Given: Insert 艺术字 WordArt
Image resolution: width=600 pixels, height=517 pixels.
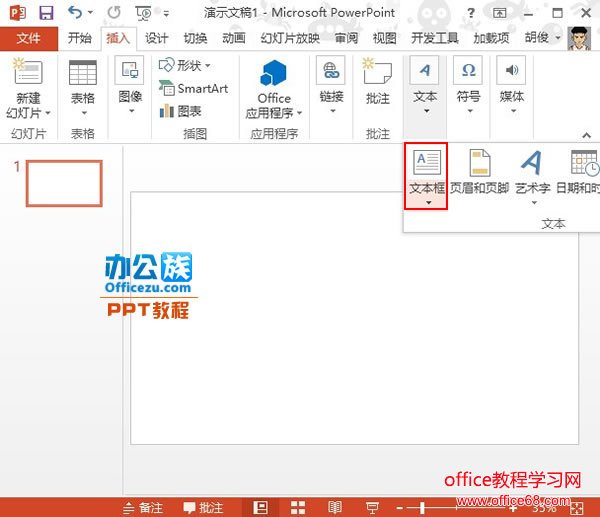Looking at the screenshot, I should [532, 172].
